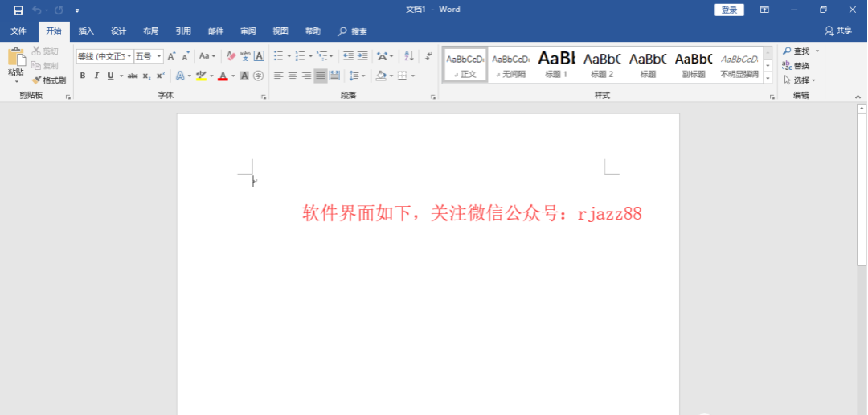Viewport: 868px width, 415px height.
Task: Switch to the Layout (布局) tab
Action: pyautogui.click(x=150, y=31)
